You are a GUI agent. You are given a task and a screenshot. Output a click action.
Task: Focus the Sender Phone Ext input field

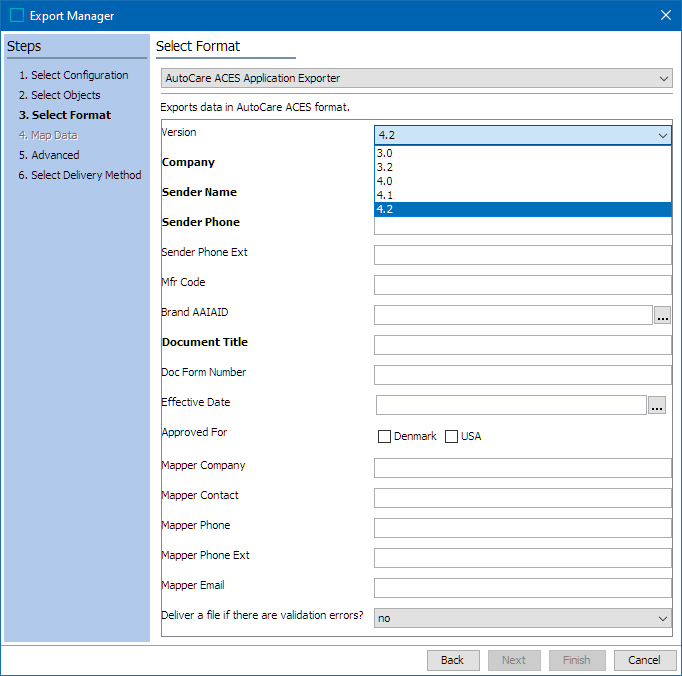click(523, 255)
